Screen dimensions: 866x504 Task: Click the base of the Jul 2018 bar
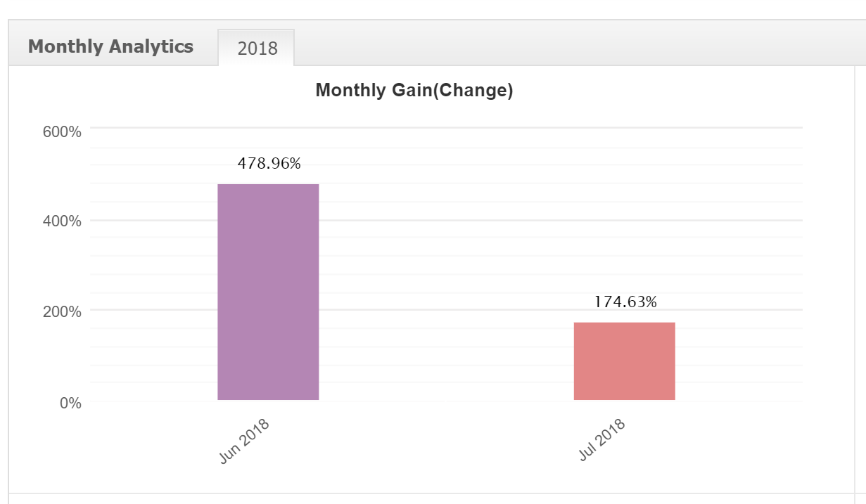pyautogui.click(x=624, y=397)
